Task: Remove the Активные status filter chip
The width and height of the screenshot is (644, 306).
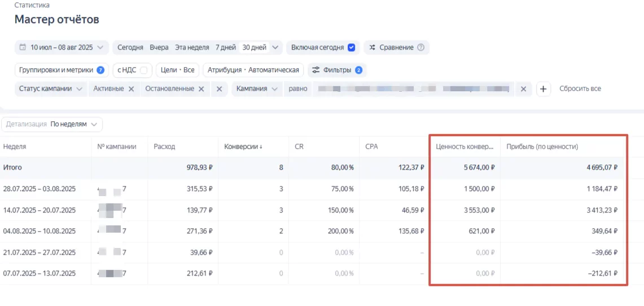Action: coord(131,89)
